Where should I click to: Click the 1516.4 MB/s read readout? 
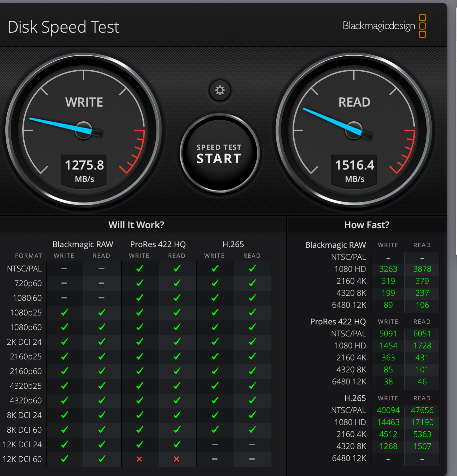pyautogui.click(x=354, y=170)
